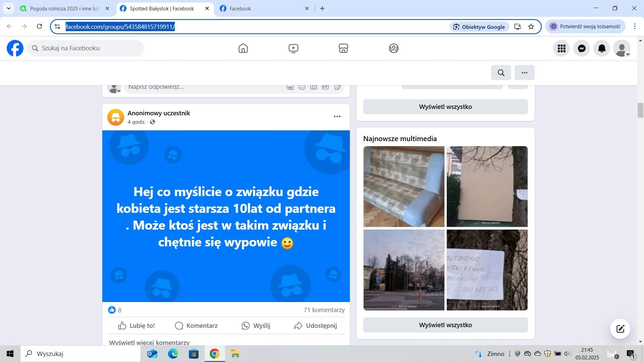Open the Facebook Home feed icon

coord(243,48)
